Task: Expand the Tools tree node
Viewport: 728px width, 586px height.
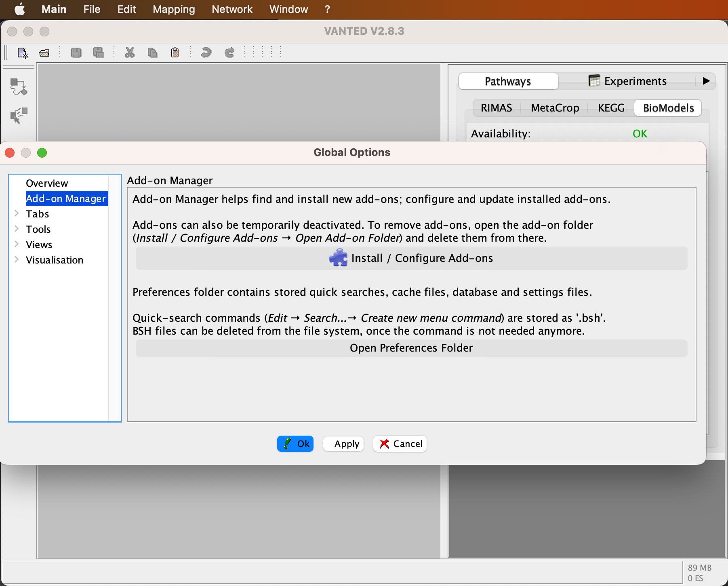Action: (17, 229)
